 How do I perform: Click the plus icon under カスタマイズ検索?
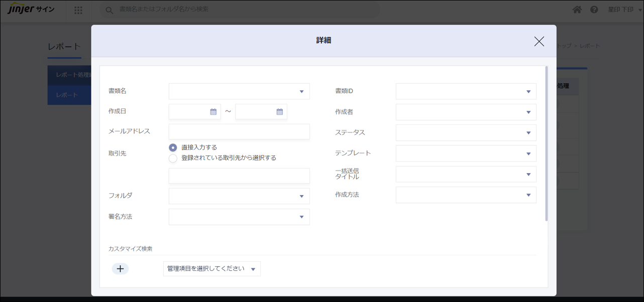point(120,269)
